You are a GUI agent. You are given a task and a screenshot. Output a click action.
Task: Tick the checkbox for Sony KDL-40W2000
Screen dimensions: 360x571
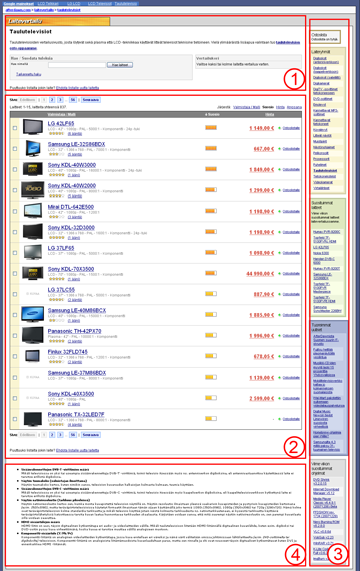[x=15, y=190]
